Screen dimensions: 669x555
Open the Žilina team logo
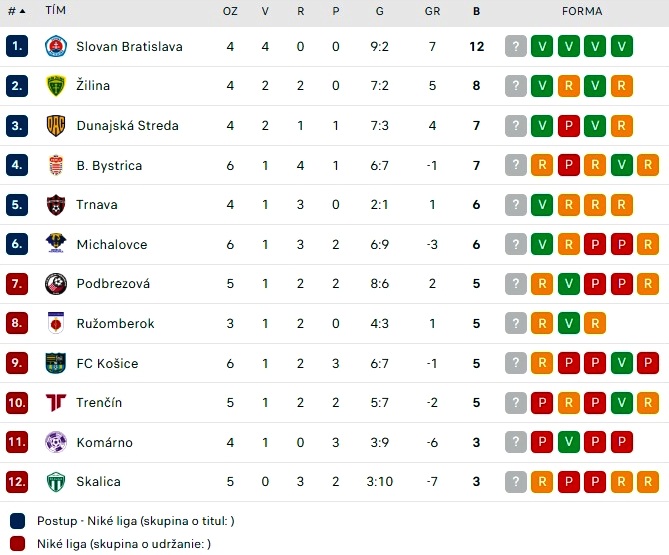(x=56, y=86)
